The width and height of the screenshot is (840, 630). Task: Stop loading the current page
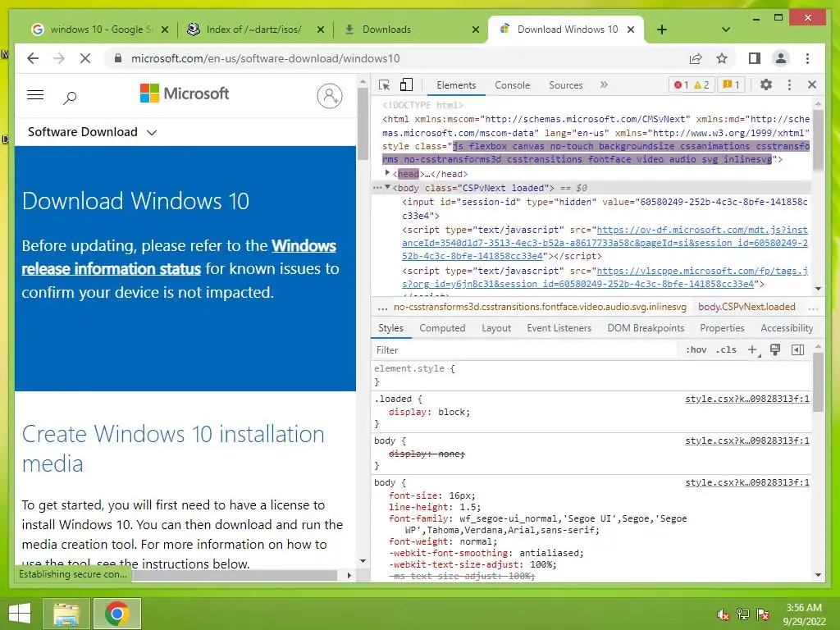85,58
